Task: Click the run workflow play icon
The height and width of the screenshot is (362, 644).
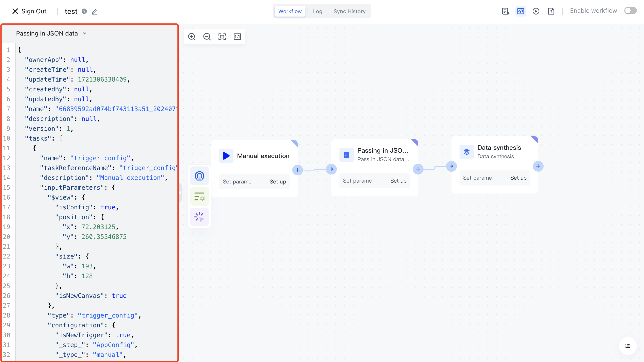Action: 536,11
